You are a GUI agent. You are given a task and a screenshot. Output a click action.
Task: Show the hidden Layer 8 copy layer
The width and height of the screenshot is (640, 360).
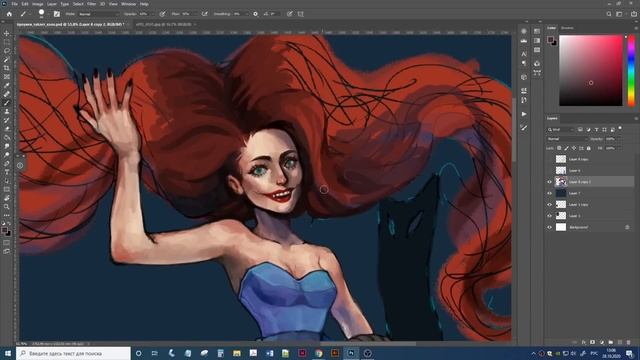[x=549, y=159]
